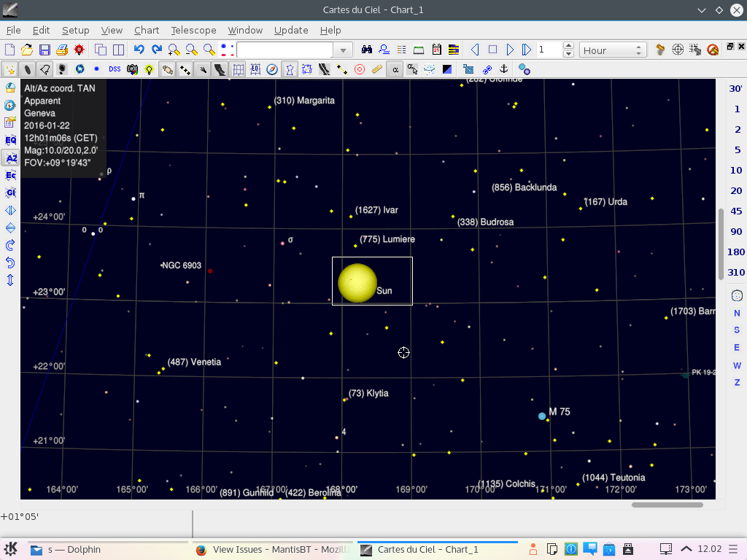The image size is (747, 560).
Task: Save chart using the floppy disk icon
Action: point(44,50)
